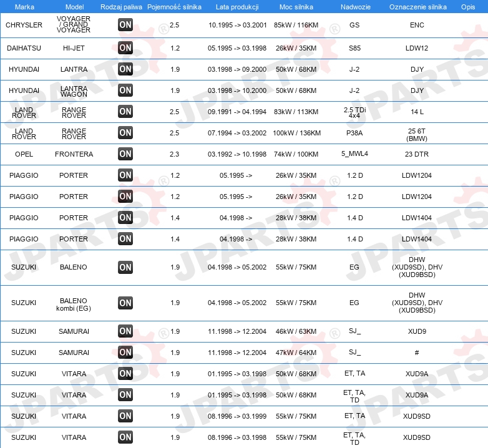Click the ON fuel icon in CHRYSLER row
Screen dimensions: 488x448
coord(125,25)
